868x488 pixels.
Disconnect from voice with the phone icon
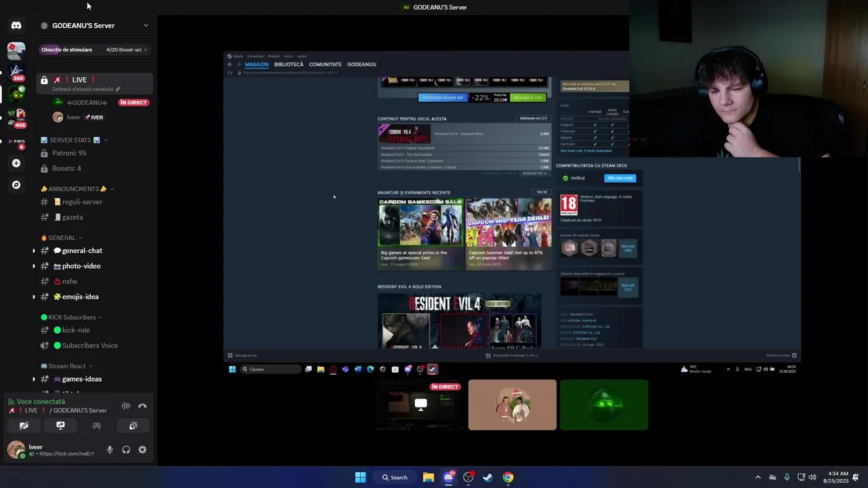(x=142, y=406)
